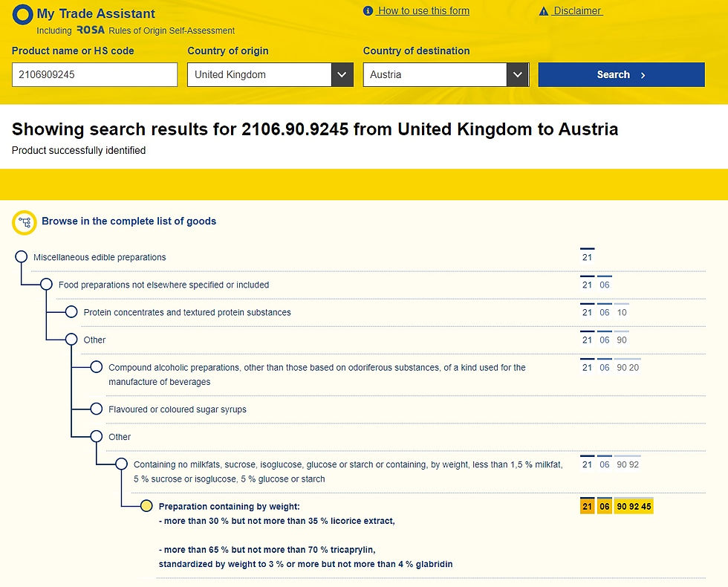Expand the Compound alcoholic preparations tree node
Viewport: 728px width, 587px height.
[96, 367]
